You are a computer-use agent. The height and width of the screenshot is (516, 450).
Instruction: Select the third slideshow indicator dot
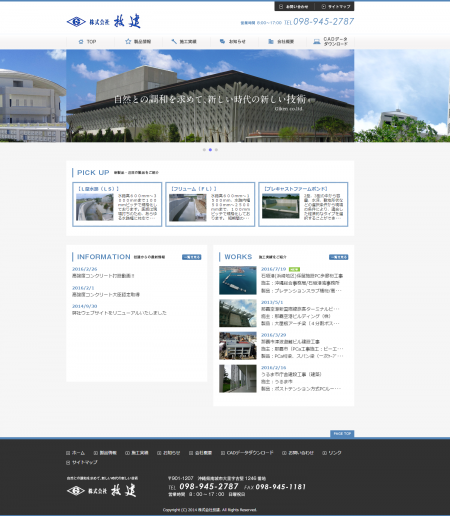216,150
